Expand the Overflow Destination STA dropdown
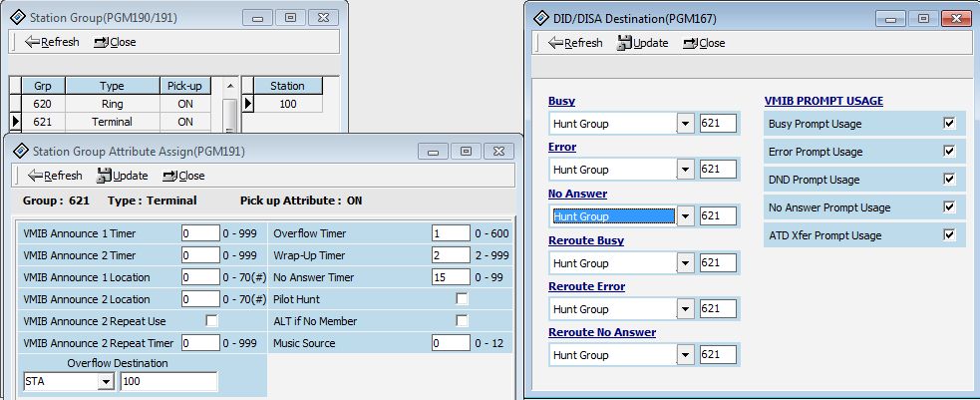Screen dimensions: 980x400 tap(106, 382)
